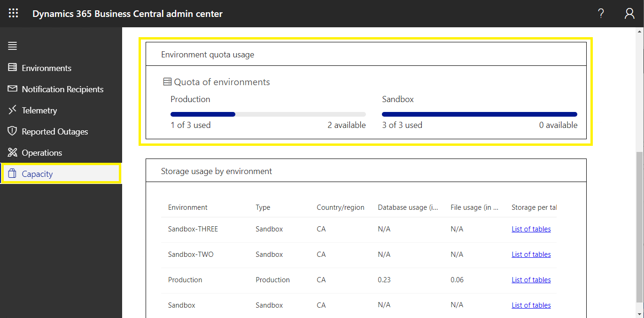The image size is (644, 318).
Task: Click the Sandbox quota progress bar
Action: (x=480, y=114)
